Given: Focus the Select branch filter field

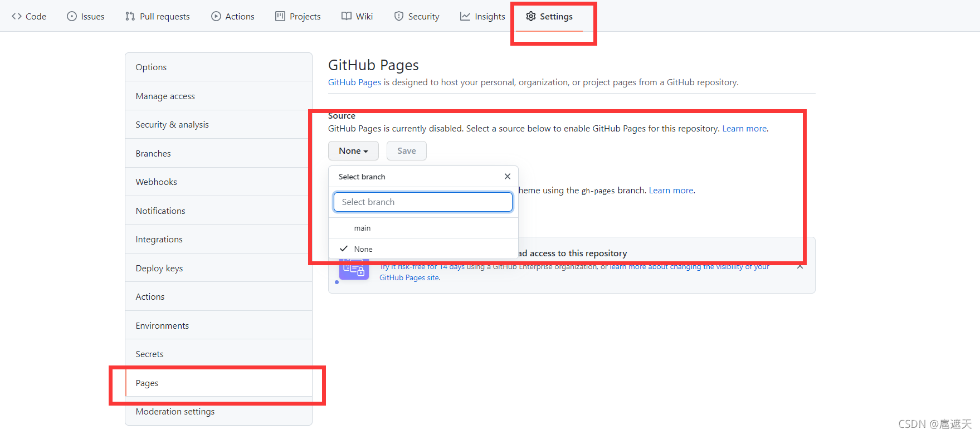Looking at the screenshot, I should click(x=423, y=202).
